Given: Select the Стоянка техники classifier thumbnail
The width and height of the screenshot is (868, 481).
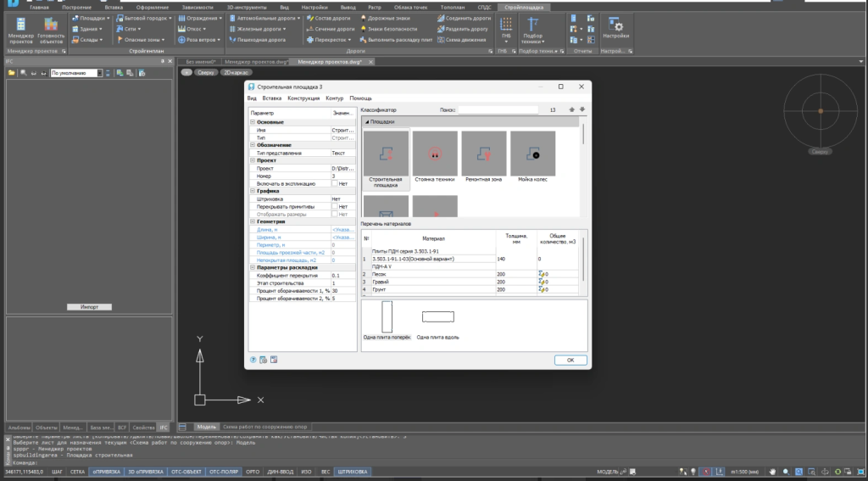Looking at the screenshot, I should coord(435,154).
